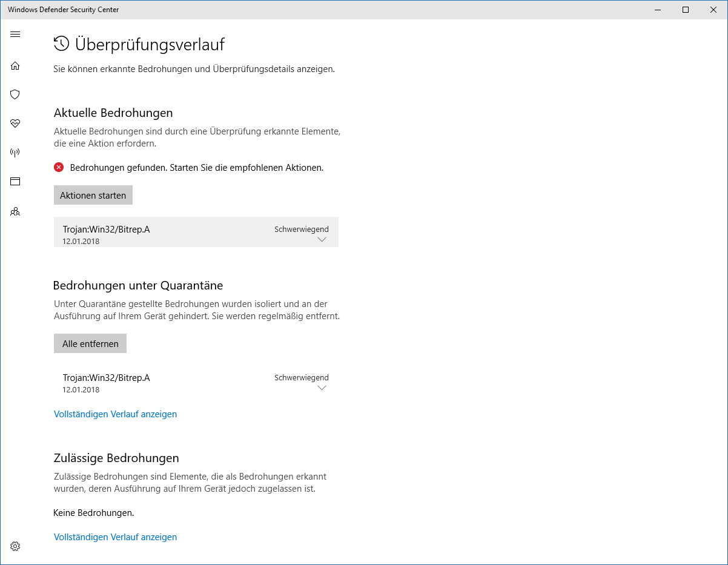728x565 pixels.
Task: Click the history clock icon by Überprüfungsverlauf
Action: click(61, 44)
